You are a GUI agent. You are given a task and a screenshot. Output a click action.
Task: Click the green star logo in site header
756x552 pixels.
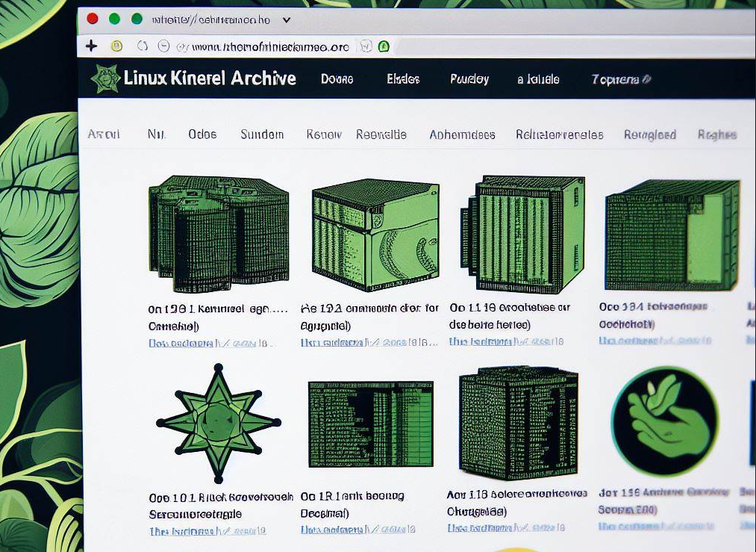point(105,78)
